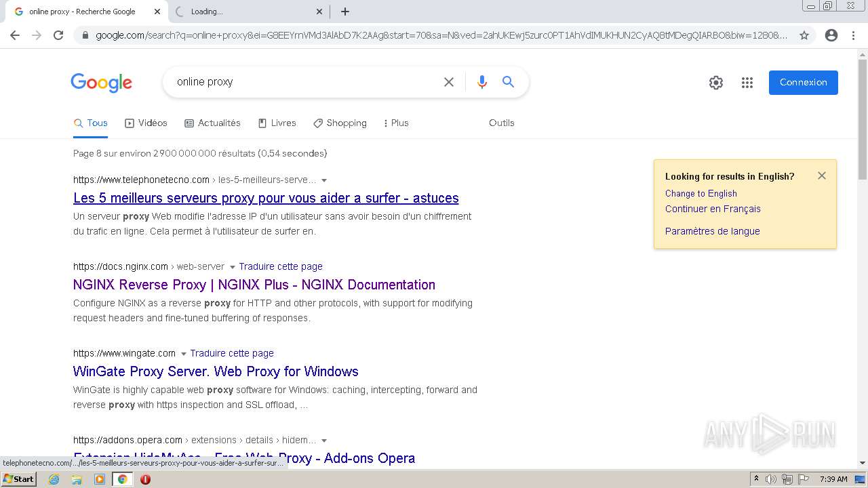Open File Explorer folder in taskbar

point(77,479)
